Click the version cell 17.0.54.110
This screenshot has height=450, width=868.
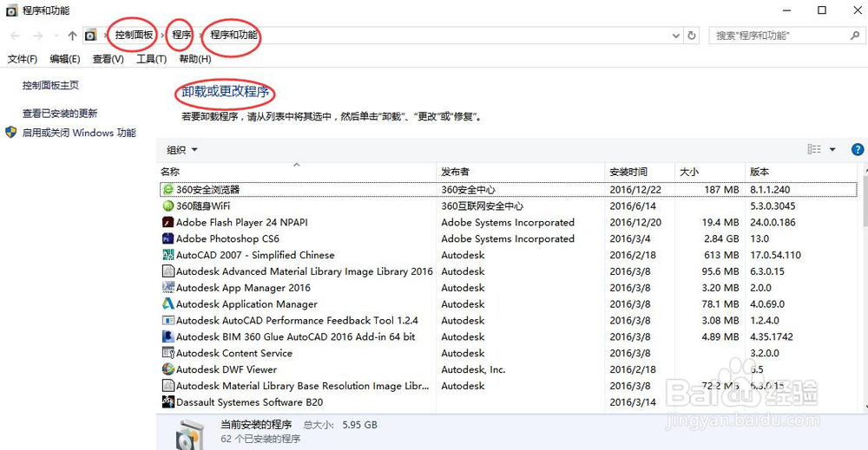(x=775, y=255)
